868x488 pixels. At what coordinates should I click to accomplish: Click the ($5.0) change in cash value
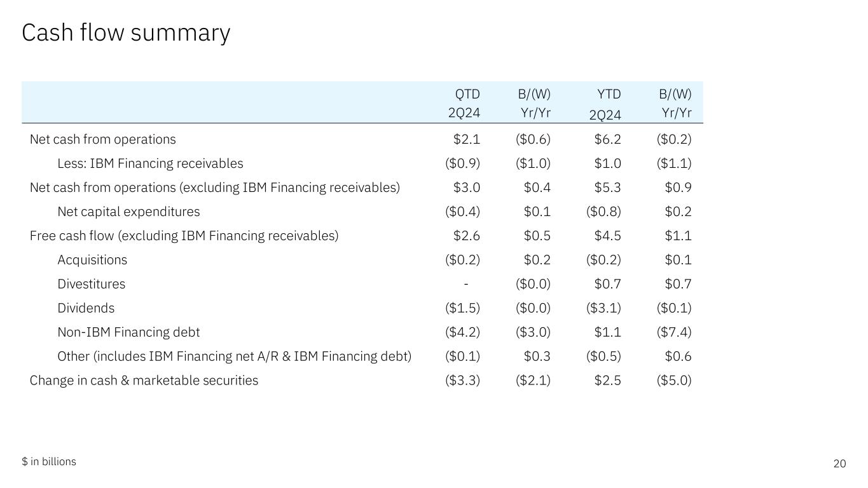pyautogui.click(x=674, y=381)
